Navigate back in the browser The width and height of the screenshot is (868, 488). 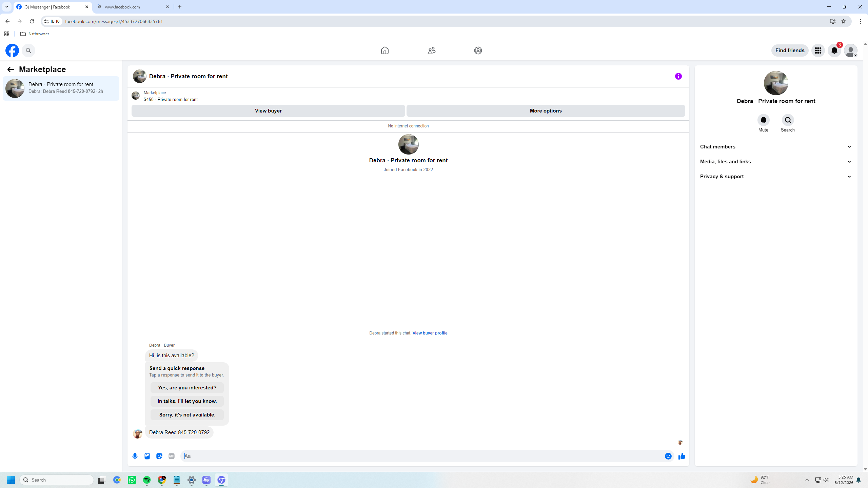[7, 21]
